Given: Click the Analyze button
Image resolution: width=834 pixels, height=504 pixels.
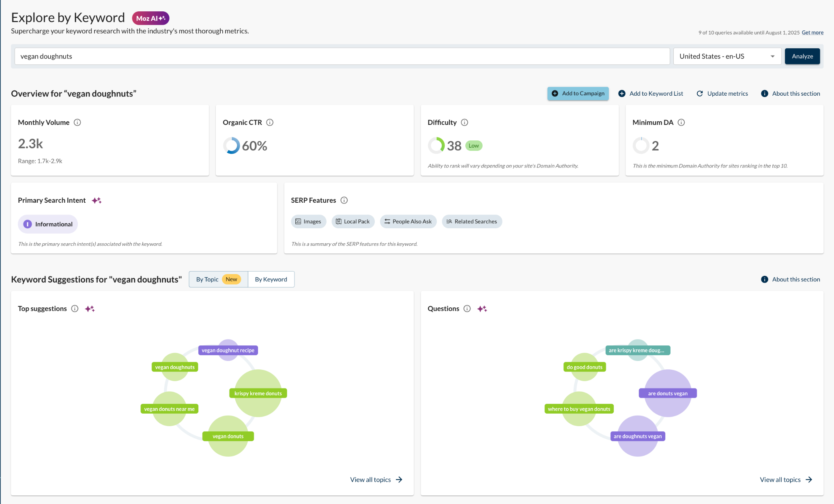Looking at the screenshot, I should (x=802, y=56).
